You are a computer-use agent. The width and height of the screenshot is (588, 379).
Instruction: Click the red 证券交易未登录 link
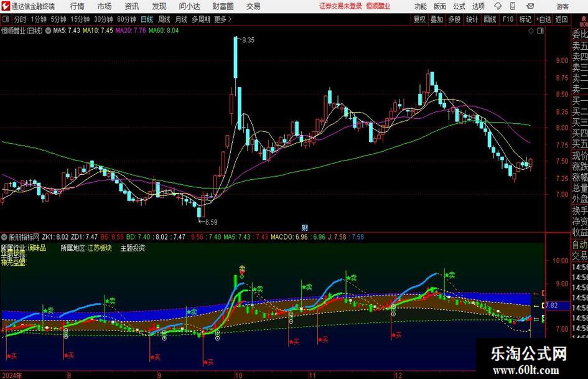(340, 6)
